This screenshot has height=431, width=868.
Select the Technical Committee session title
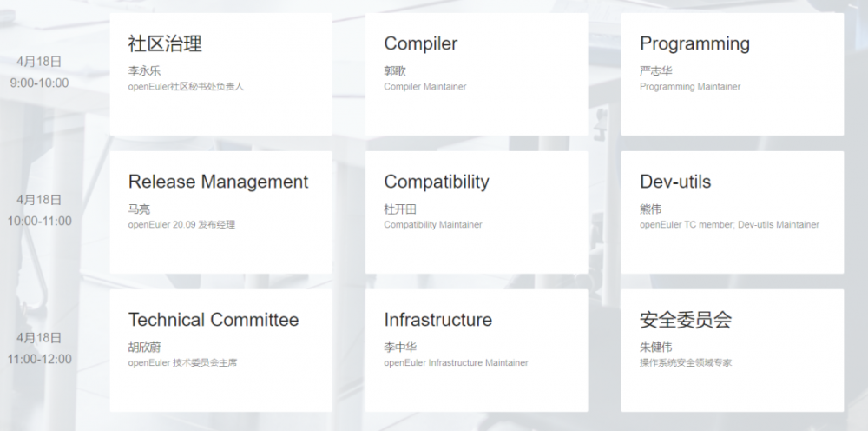coord(213,320)
